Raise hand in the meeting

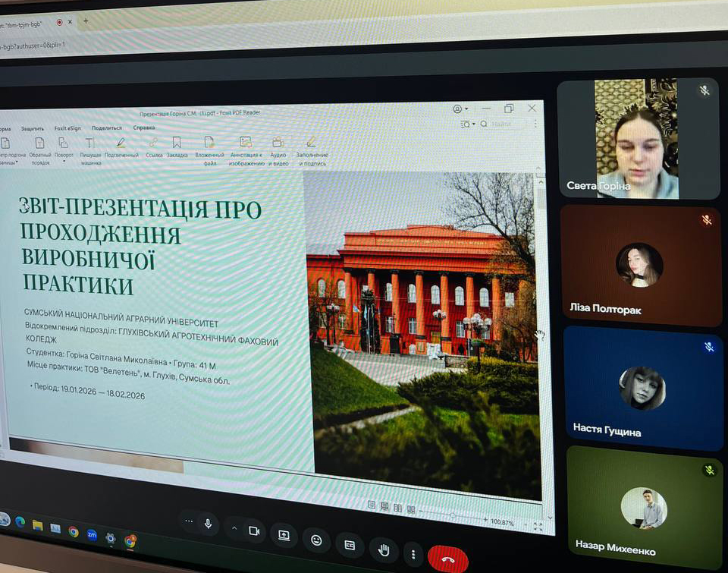(384, 549)
